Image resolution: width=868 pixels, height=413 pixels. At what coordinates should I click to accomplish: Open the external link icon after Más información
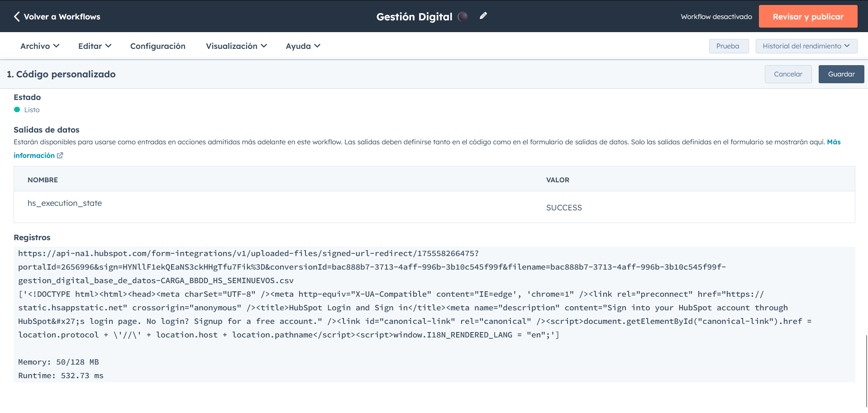click(60, 155)
